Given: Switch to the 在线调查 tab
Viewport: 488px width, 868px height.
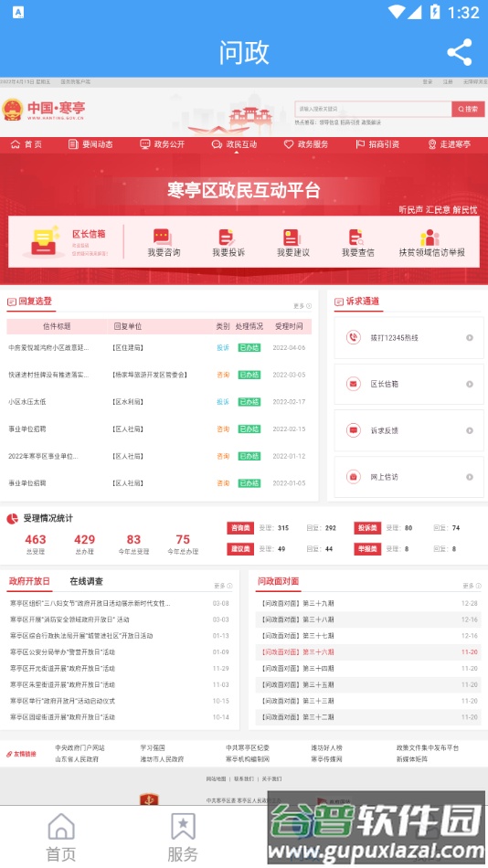Looking at the screenshot, I should (x=86, y=581).
